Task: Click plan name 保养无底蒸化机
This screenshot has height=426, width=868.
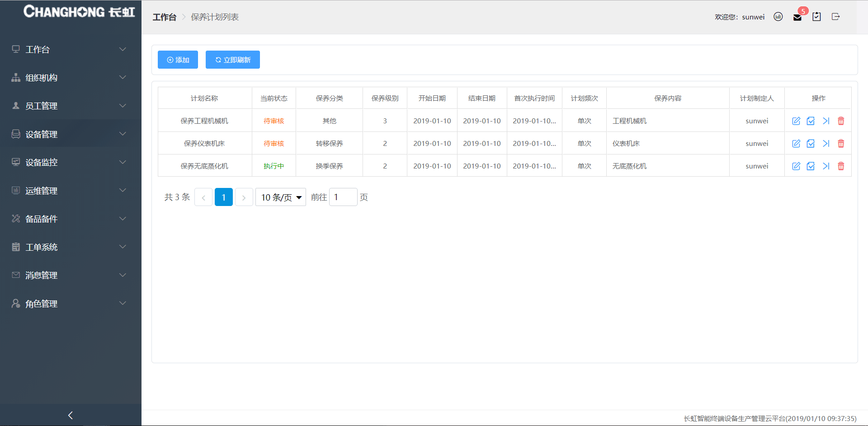Action: click(204, 166)
